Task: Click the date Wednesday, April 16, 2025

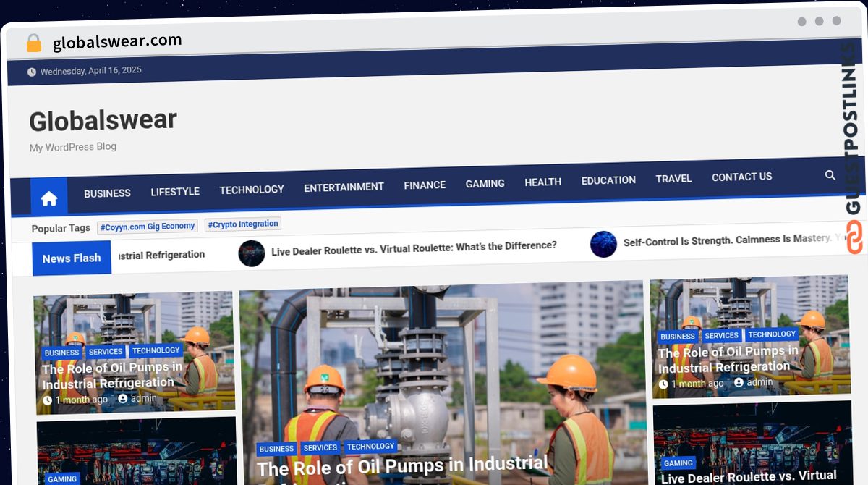Action: coord(91,71)
